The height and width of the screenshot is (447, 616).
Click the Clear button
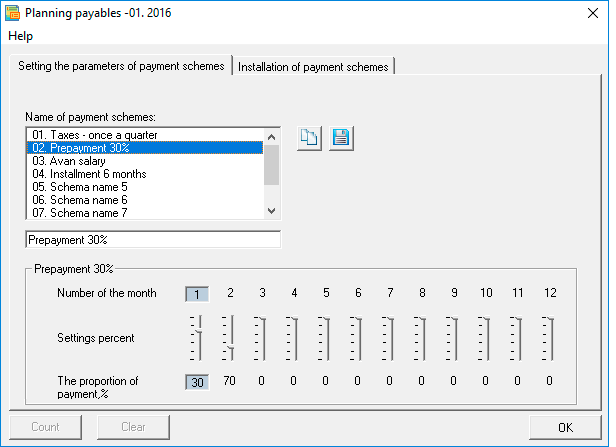coord(134,427)
